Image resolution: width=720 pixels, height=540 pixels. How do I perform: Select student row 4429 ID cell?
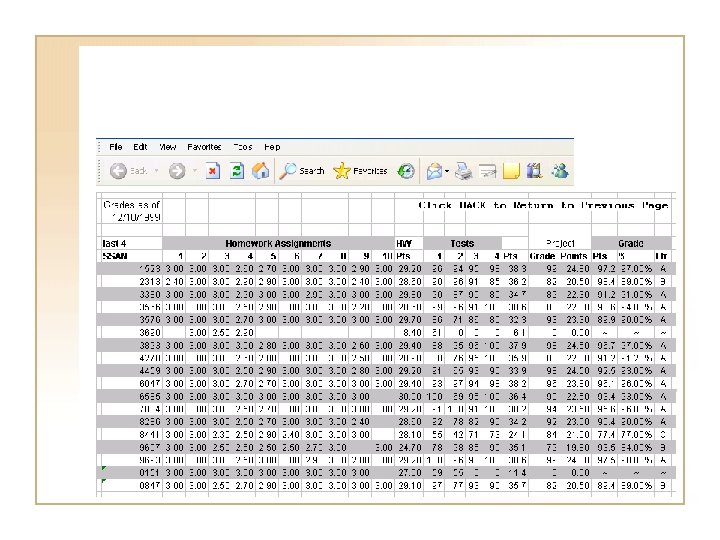click(131, 371)
